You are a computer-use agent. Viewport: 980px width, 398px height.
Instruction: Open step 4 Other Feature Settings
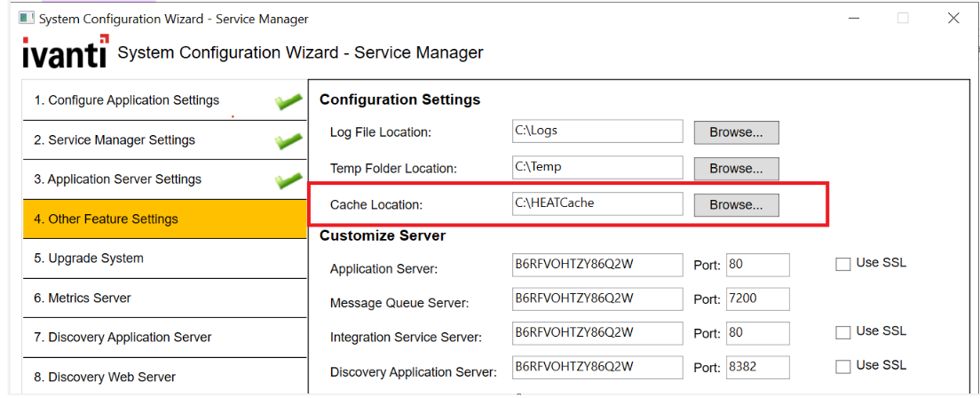[164, 219]
